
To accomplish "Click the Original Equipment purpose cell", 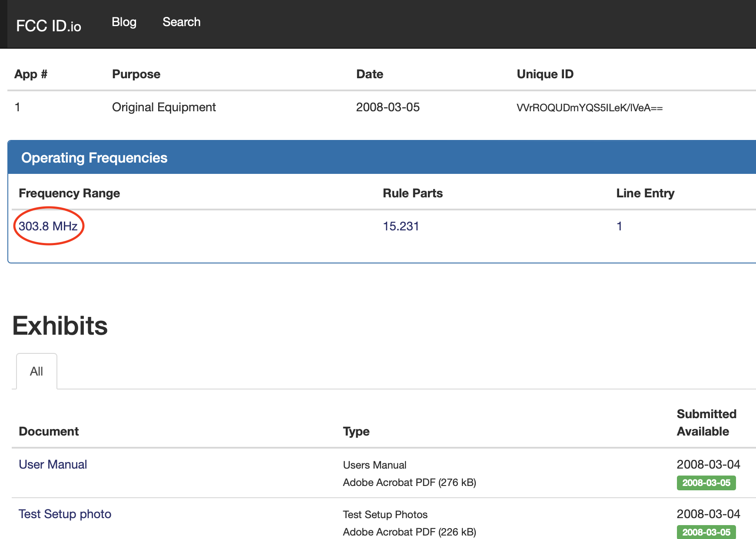I will (x=164, y=107).
